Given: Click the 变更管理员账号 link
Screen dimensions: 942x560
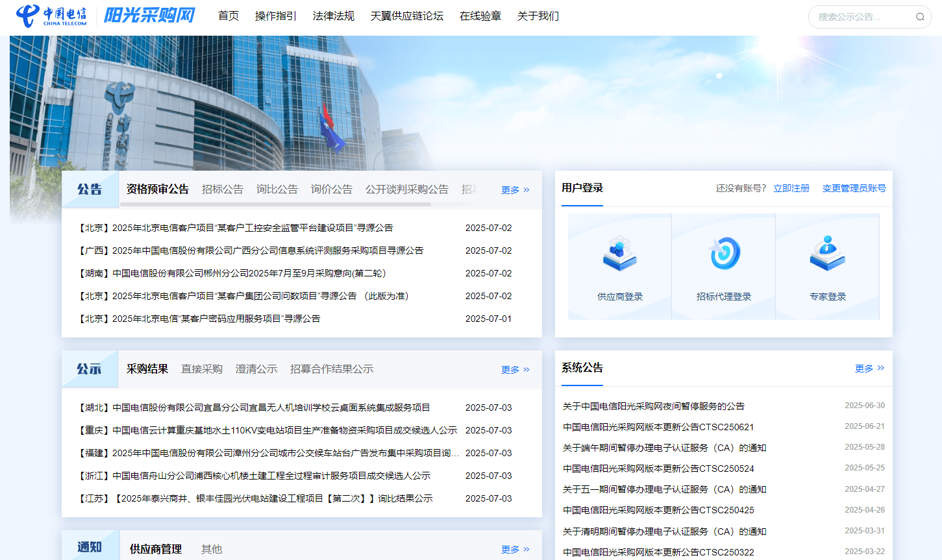Looking at the screenshot, I should point(854,188).
